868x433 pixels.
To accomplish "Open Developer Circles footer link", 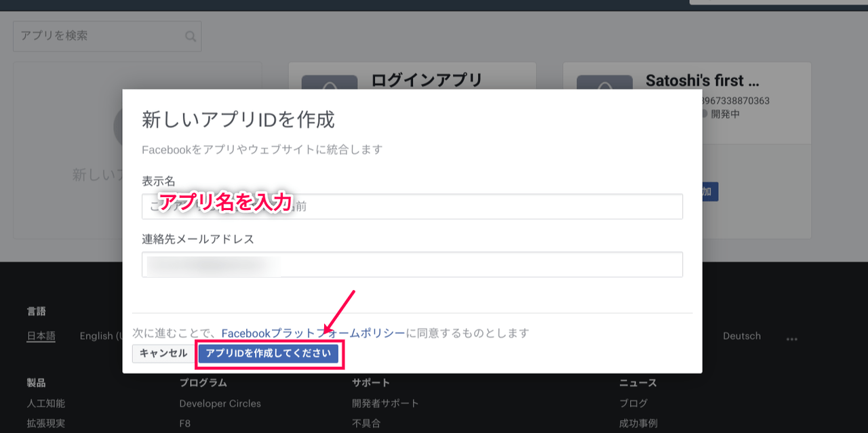I will [220, 403].
